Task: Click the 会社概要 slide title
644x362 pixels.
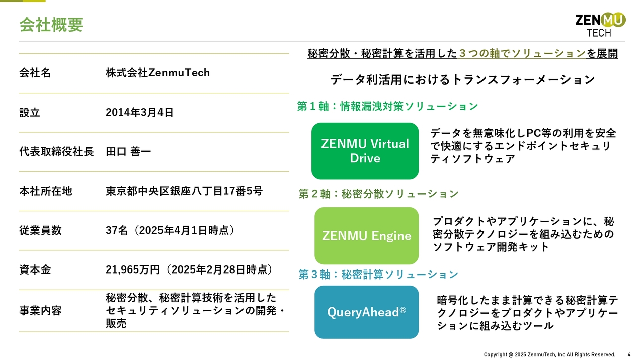Action: [x=51, y=25]
